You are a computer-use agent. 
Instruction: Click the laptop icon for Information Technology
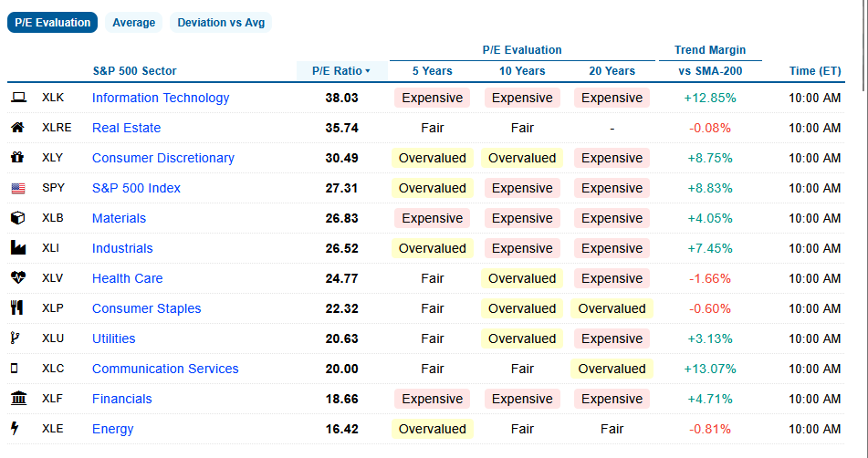[x=18, y=98]
